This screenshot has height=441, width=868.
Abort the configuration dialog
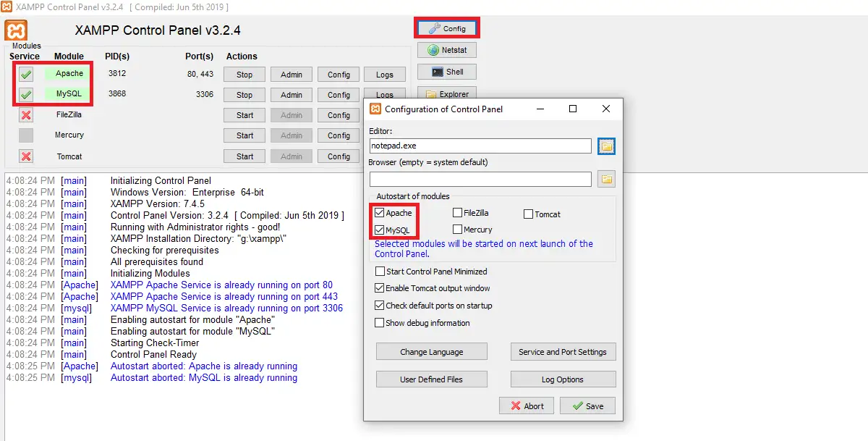[527, 406]
